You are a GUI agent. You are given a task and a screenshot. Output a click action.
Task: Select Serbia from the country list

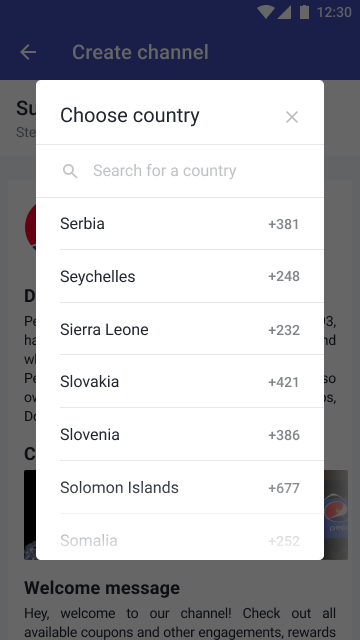tap(180, 224)
